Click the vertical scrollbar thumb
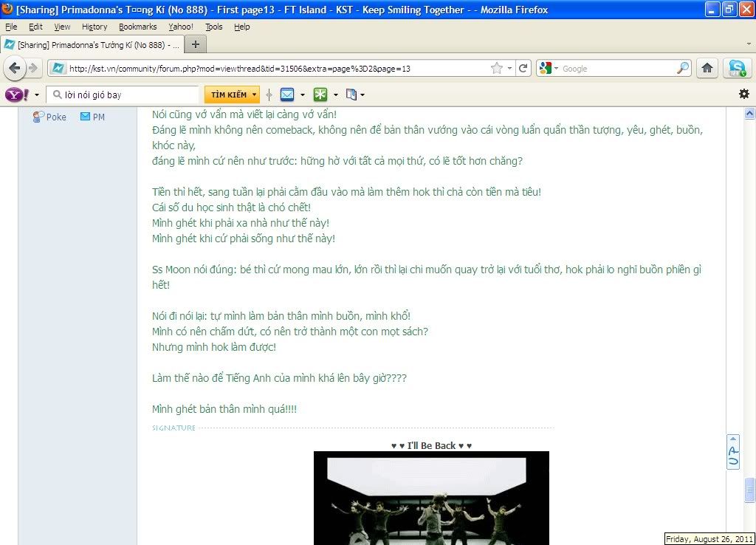 point(749,490)
